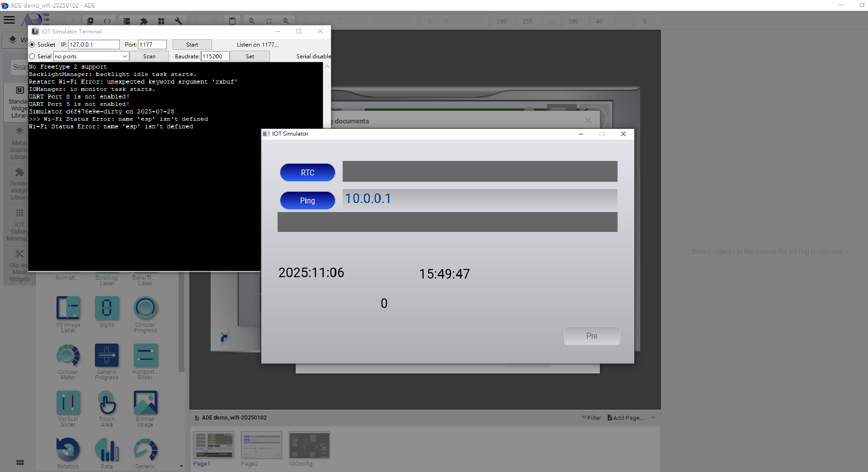Viewport: 868px width, 472px height.
Task: Select the Serial radio button
Action: [x=32, y=57]
